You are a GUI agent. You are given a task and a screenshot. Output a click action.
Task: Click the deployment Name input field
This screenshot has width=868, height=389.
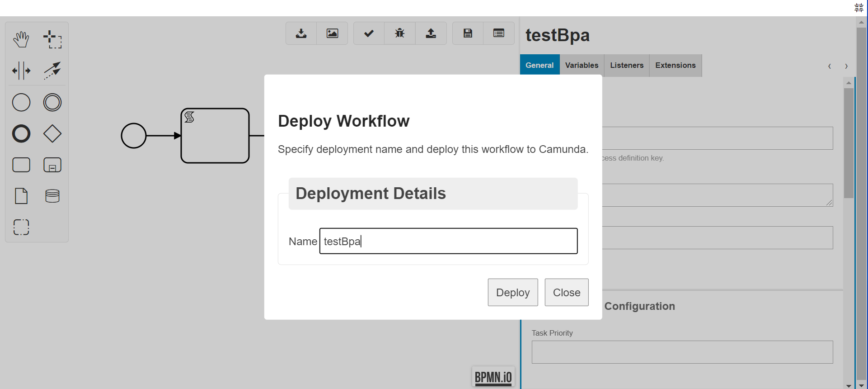448,241
